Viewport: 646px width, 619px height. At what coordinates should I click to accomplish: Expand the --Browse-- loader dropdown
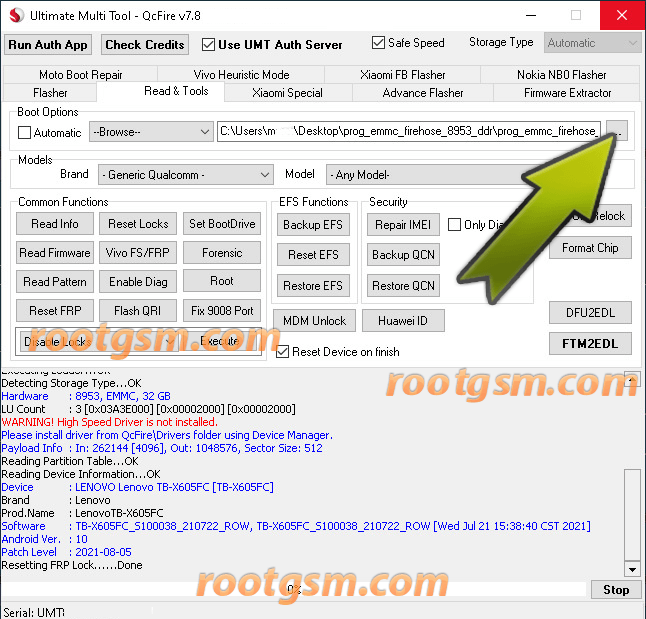click(151, 132)
